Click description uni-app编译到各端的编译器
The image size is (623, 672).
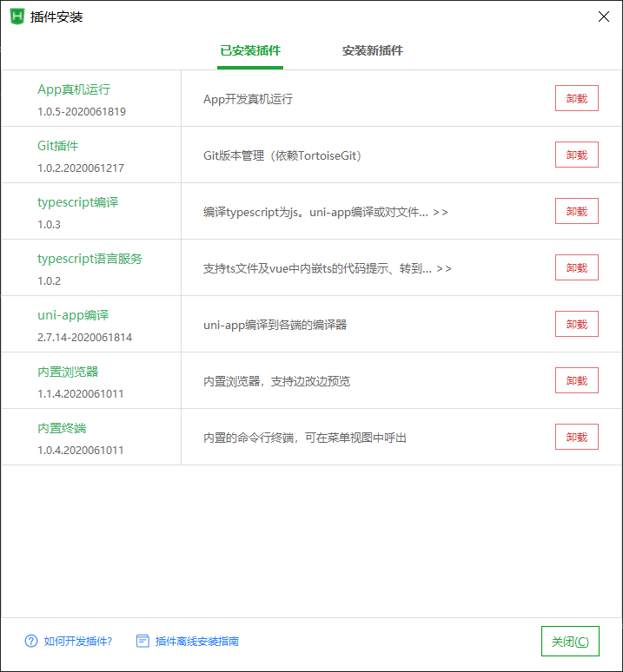(x=275, y=325)
